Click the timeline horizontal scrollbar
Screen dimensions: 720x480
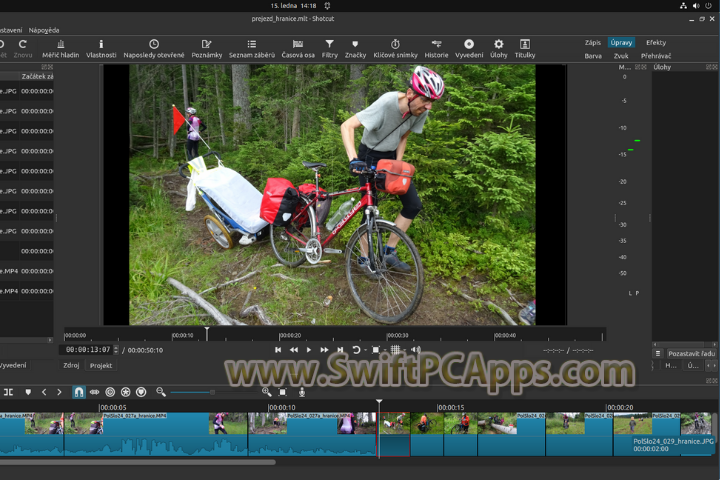[x=138, y=462]
